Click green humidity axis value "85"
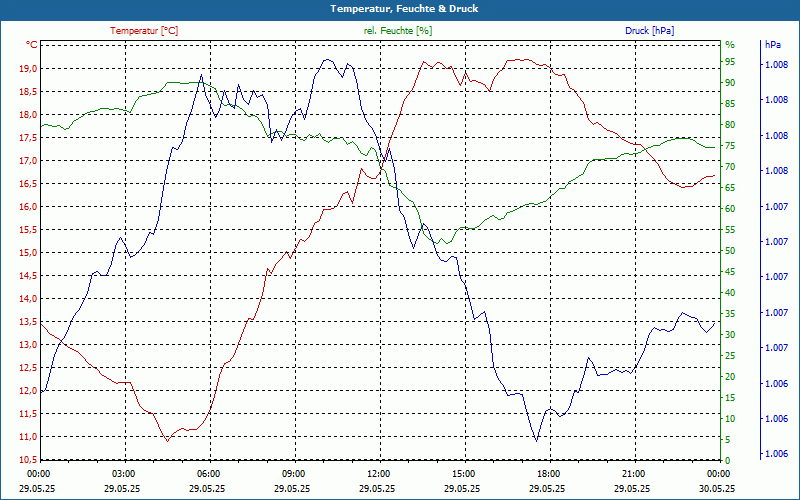This screenshot has width=800, height=500. [730, 104]
